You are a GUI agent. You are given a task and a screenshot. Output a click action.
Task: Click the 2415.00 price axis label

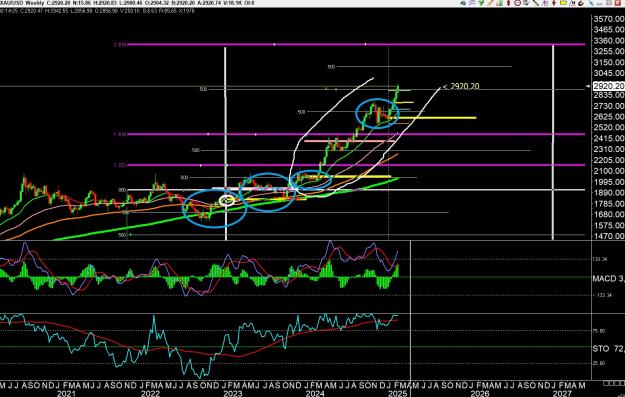coord(609,138)
